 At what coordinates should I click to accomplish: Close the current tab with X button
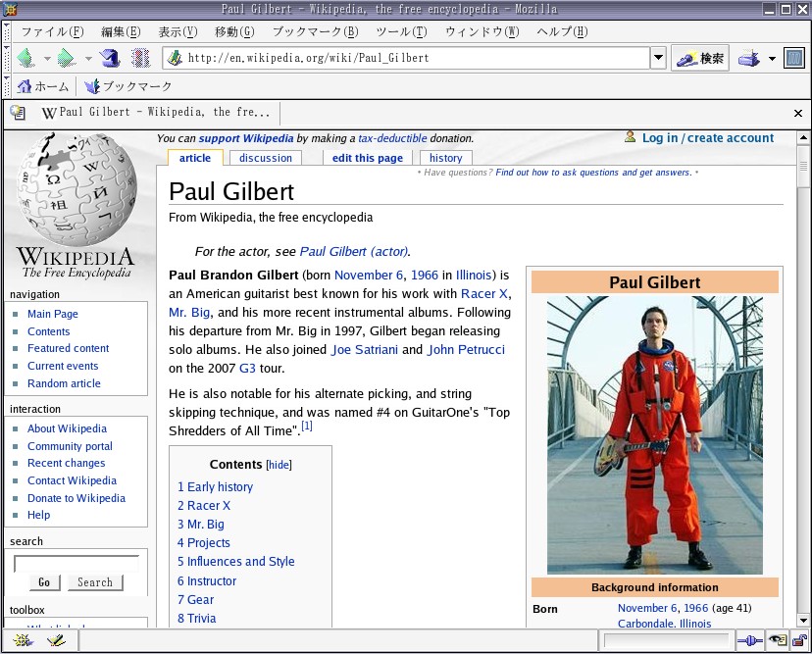coord(798,113)
